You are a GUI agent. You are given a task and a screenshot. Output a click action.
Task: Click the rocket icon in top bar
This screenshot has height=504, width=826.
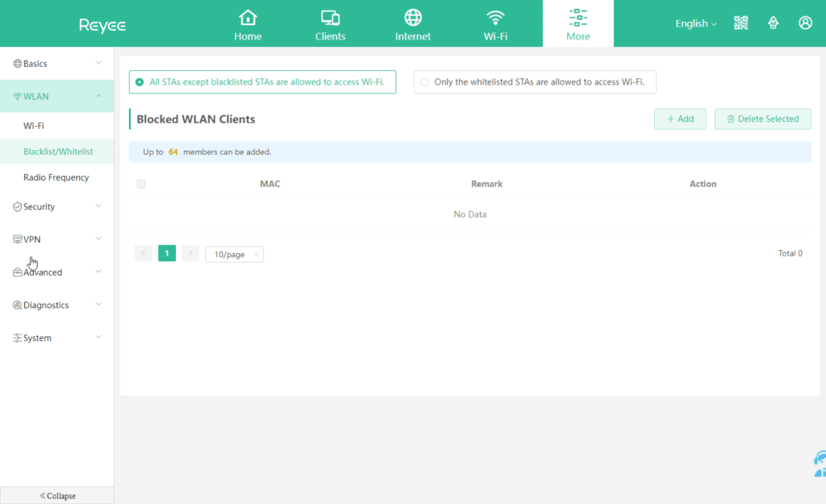773,23
